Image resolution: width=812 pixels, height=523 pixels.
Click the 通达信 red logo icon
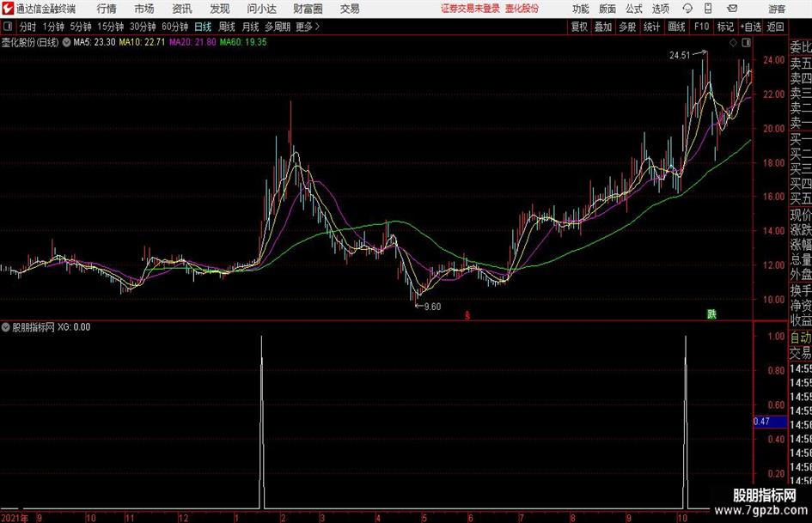click(7, 9)
